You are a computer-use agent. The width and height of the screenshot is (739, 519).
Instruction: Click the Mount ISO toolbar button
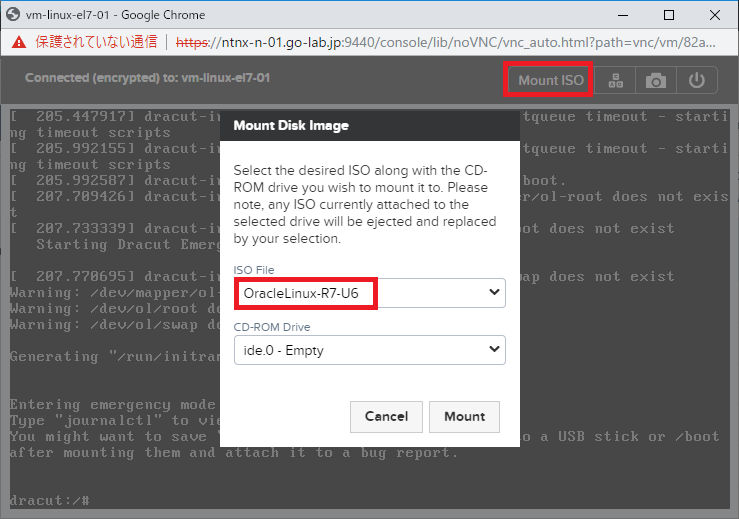tap(550, 80)
